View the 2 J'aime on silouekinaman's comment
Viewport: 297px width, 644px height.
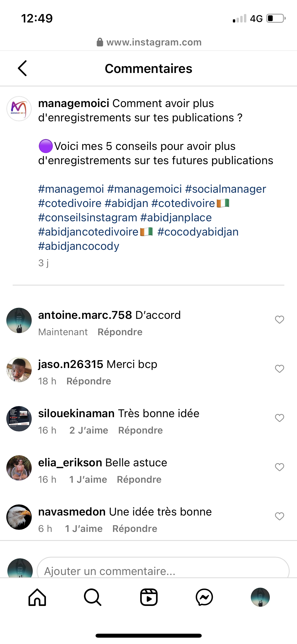(89, 430)
